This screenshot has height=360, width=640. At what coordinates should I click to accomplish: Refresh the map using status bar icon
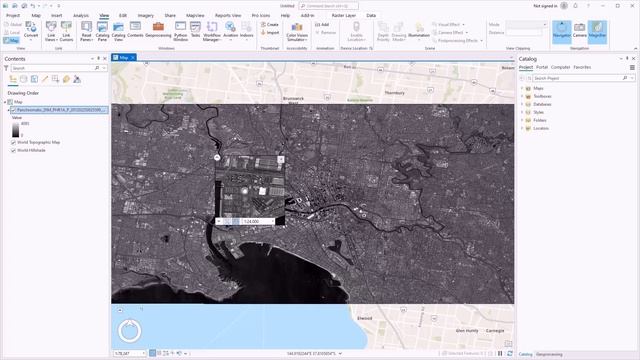509,353
